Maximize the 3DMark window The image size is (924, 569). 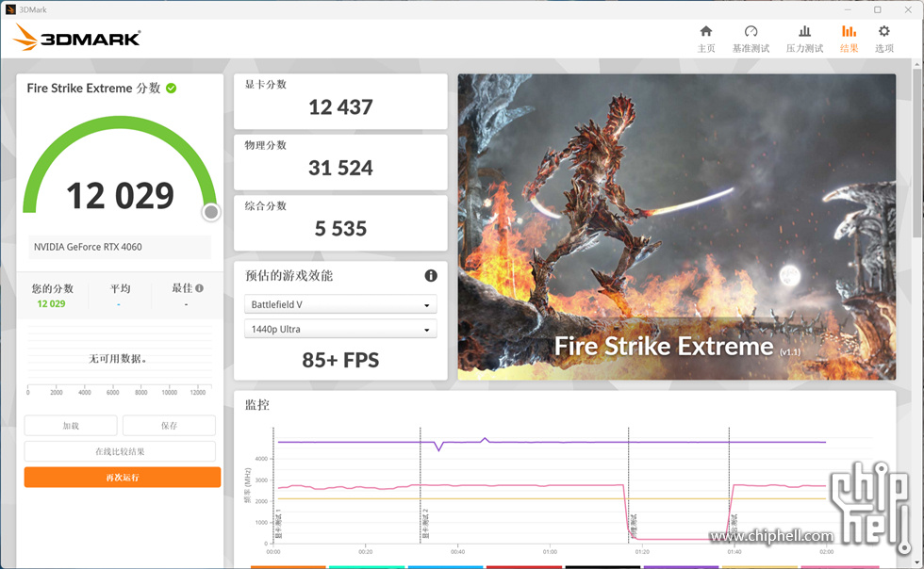[878, 9]
